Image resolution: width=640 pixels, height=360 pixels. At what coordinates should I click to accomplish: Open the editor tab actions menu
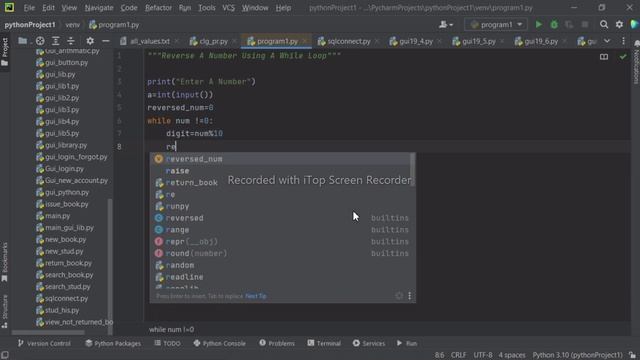(x=623, y=41)
